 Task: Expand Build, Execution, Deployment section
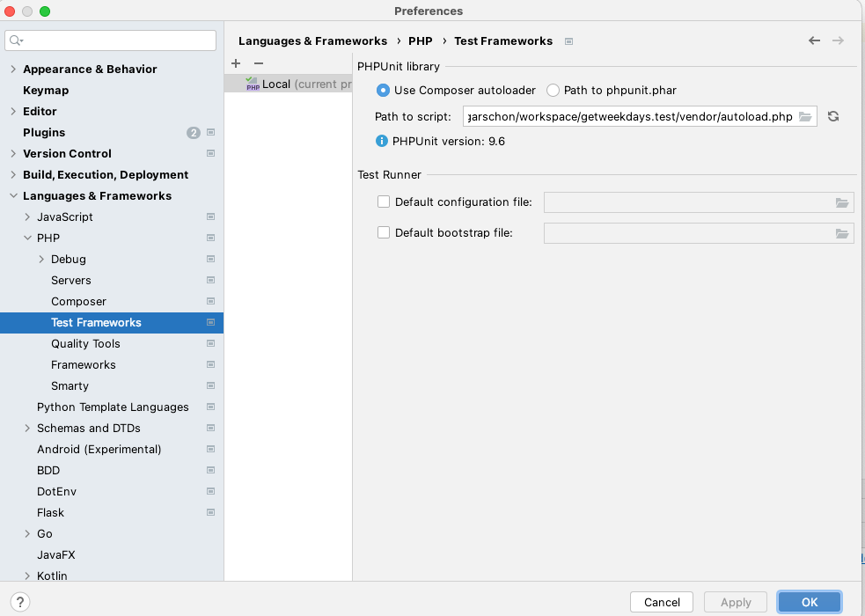point(13,175)
